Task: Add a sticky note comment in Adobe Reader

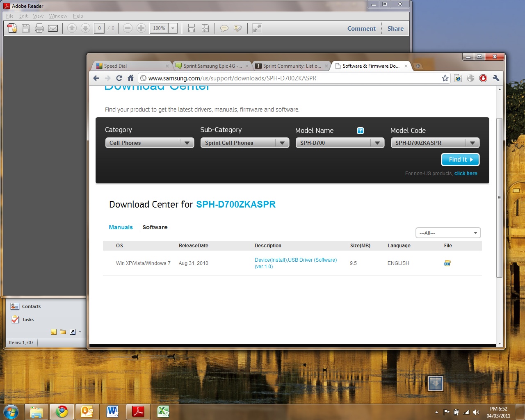Action: tap(224, 28)
